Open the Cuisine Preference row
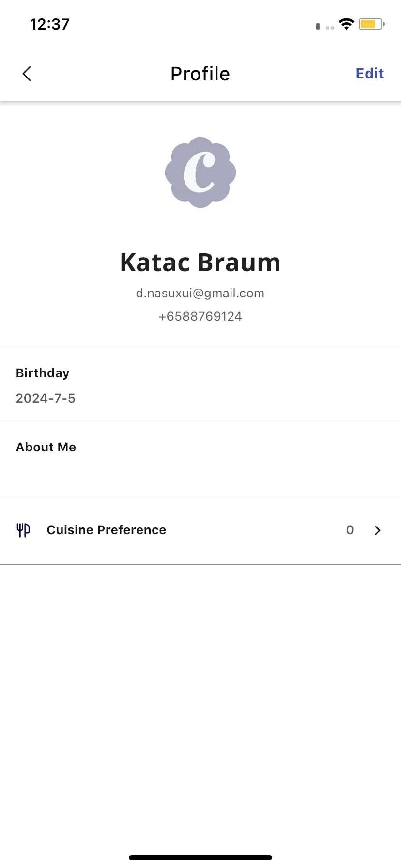Screen dimensions: 401x868 (x=200, y=530)
